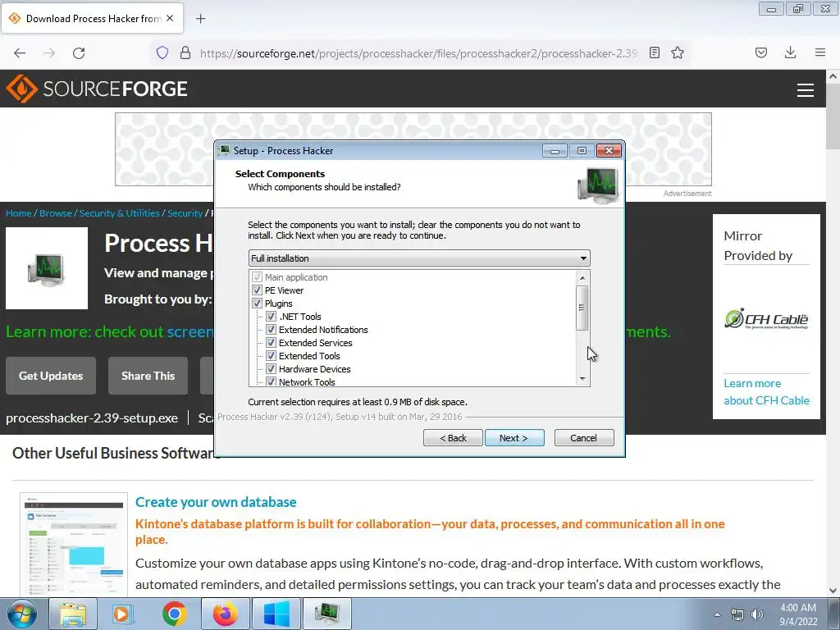Bookmark this page with the star icon
840x630 pixels.
pos(678,52)
